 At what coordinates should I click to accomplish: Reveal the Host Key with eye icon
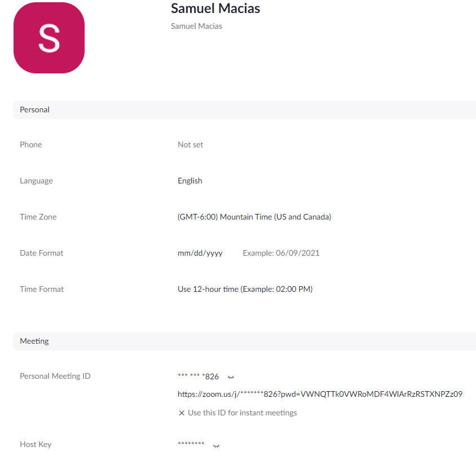tap(216, 446)
